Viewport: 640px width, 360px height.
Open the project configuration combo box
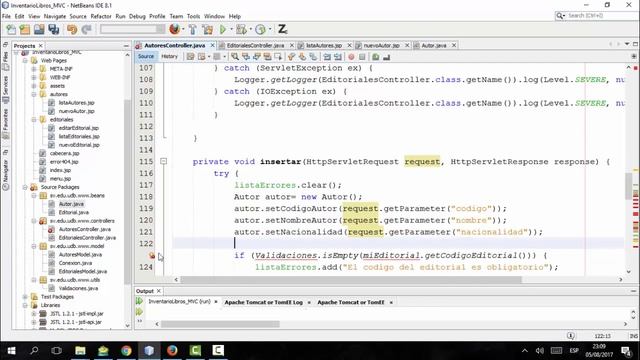click(132, 29)
